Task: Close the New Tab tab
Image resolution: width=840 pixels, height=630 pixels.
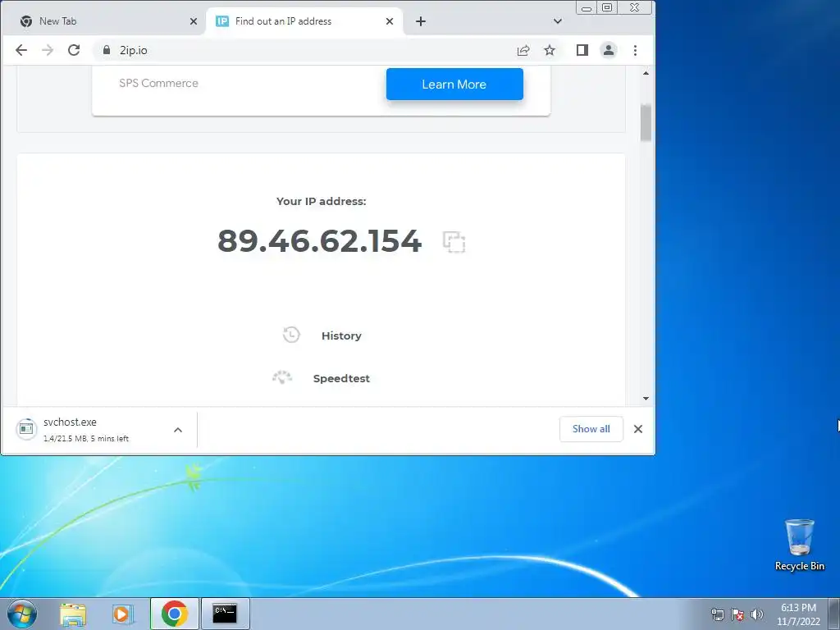Action: (x=194, y=21)
